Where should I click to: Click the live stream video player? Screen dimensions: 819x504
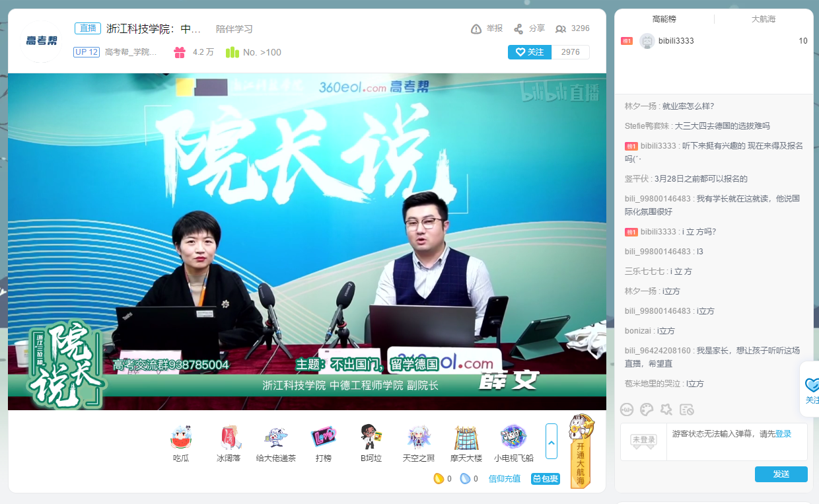pyautogui.click(x=306, y=241)
